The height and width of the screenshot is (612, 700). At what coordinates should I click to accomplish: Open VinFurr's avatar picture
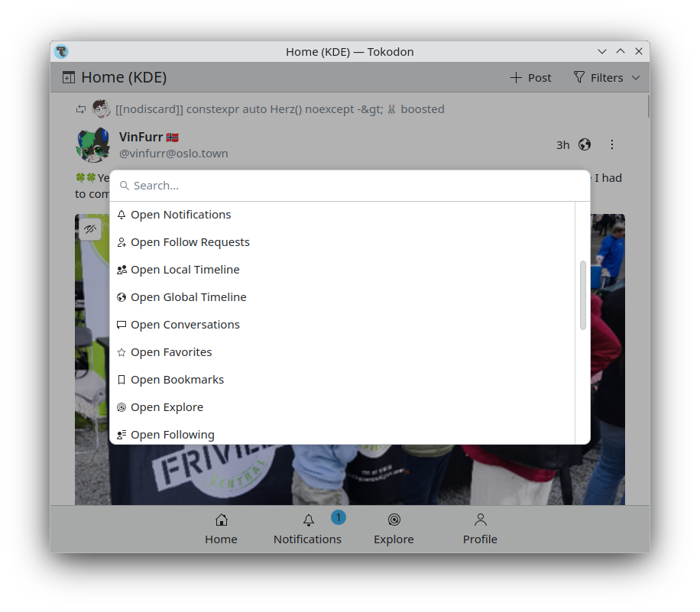pos(93,144)
